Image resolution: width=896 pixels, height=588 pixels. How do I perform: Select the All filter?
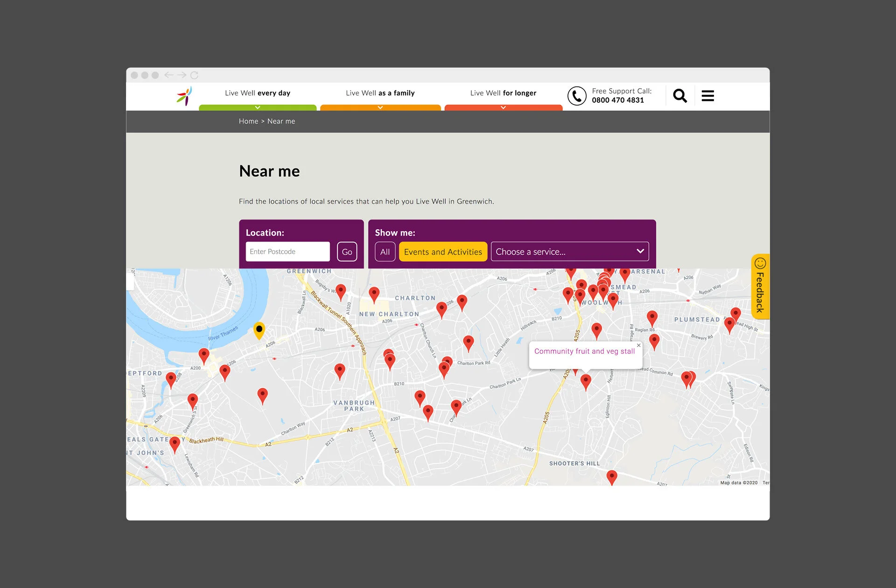(x=385, y=252)
